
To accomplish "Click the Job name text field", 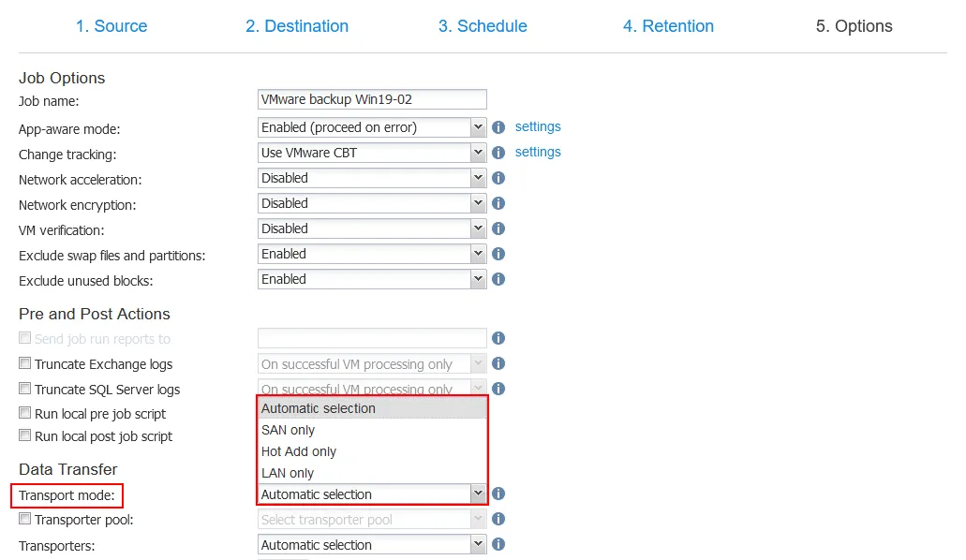I will click(372, 100).
